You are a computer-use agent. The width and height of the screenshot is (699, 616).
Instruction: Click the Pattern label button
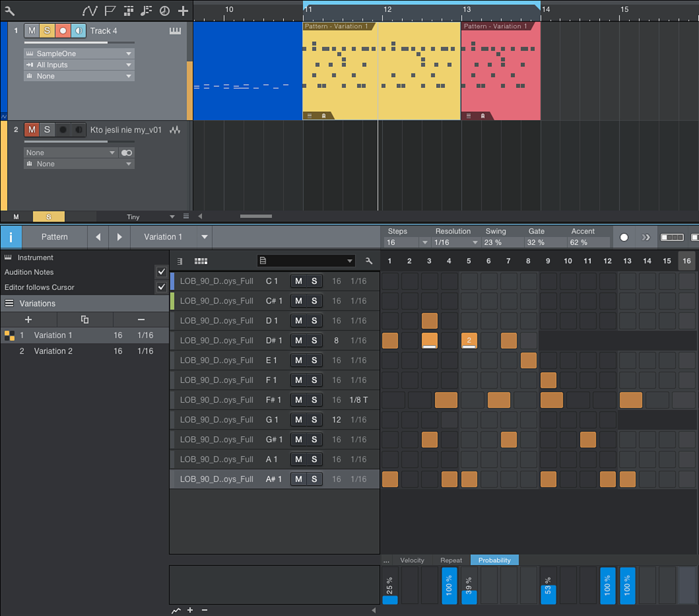[54, 237]
